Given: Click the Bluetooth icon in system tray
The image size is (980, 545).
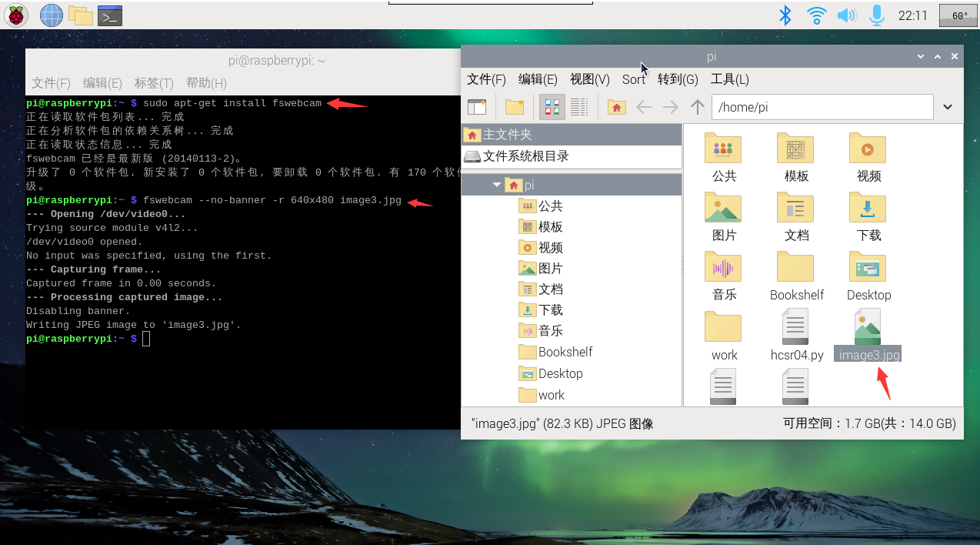Looking at the screenshot, I should point(785,15).
